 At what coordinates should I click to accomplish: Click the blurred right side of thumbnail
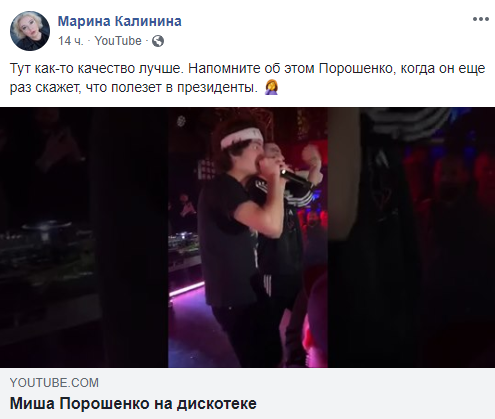pyautogui.click(x=411, y=237)
